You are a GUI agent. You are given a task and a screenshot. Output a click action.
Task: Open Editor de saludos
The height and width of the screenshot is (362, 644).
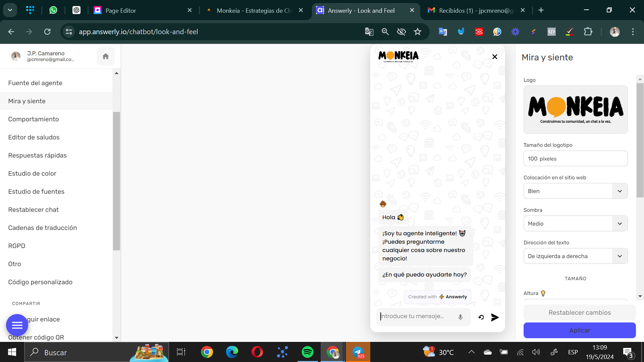click(x=56, y=137)
